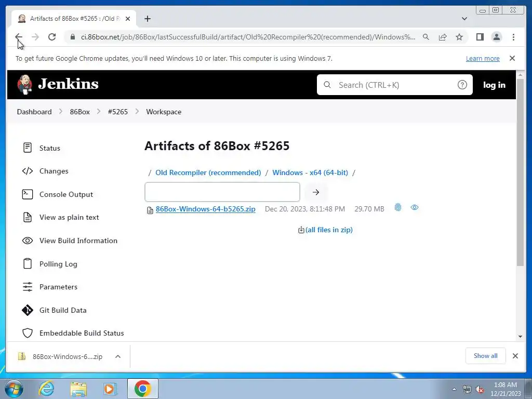Close the Artifacts of 86Box tab

pos(128,19)
